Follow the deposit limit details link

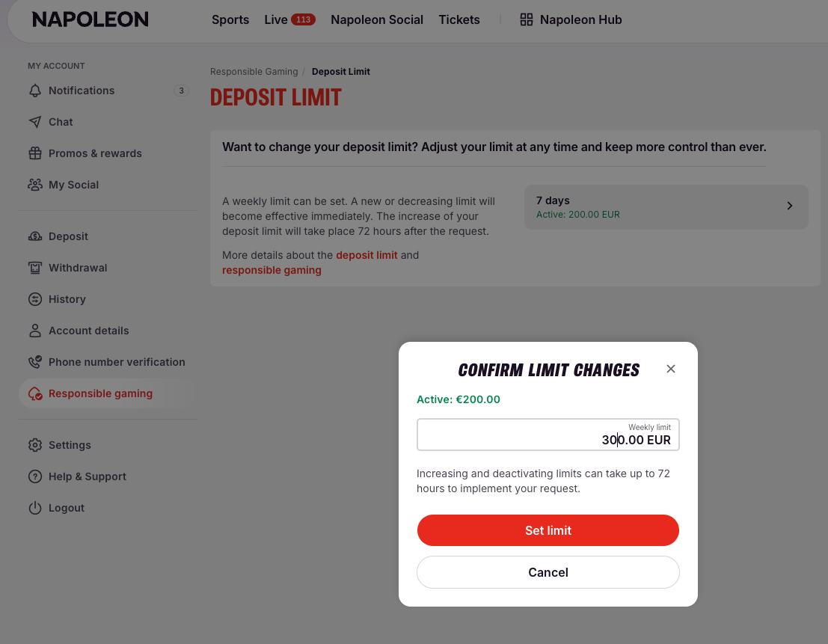tap(367, 255)
